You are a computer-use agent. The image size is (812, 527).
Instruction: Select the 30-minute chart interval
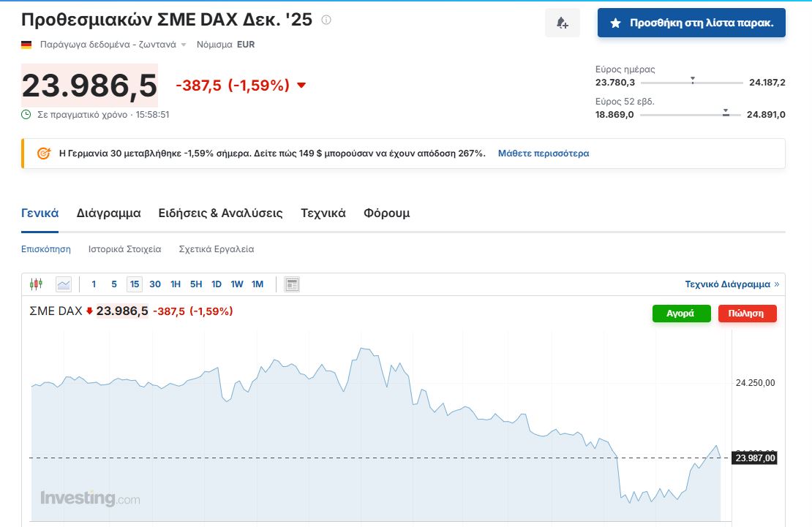tap(155, 284)
